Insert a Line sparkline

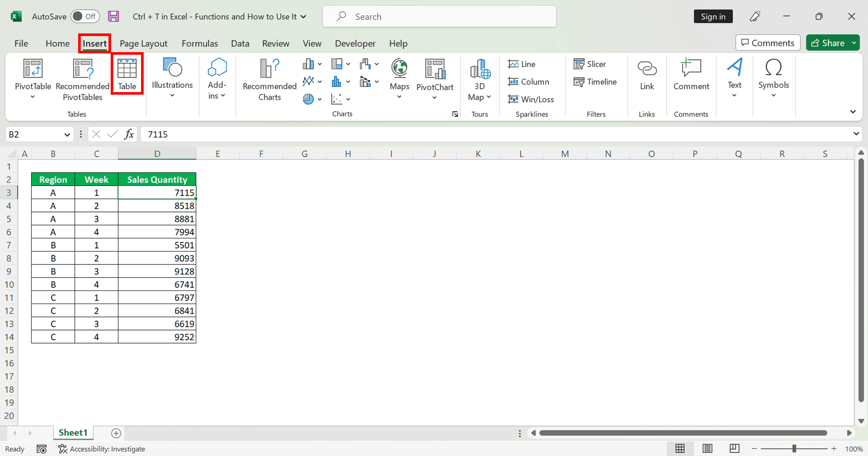coord(522,64)
